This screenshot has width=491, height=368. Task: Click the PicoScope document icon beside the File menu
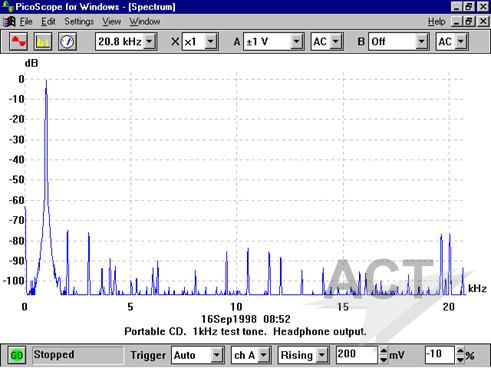(9, 22)
